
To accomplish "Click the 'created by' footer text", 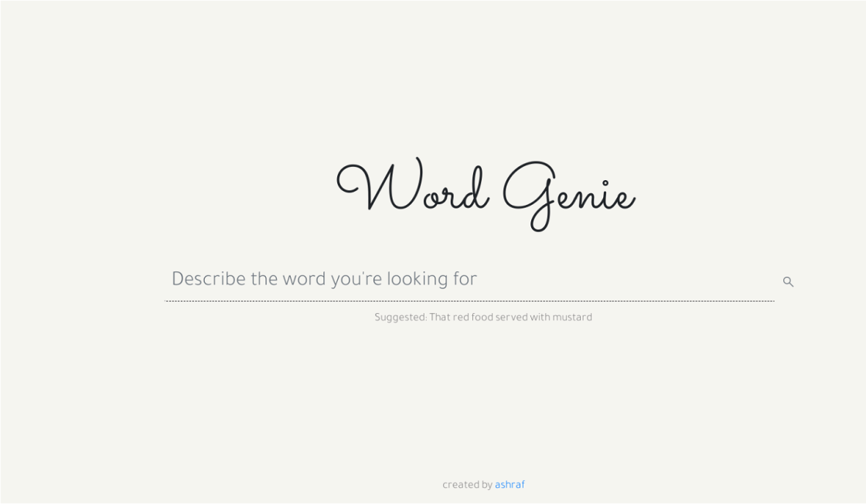I will coord(467,485).
